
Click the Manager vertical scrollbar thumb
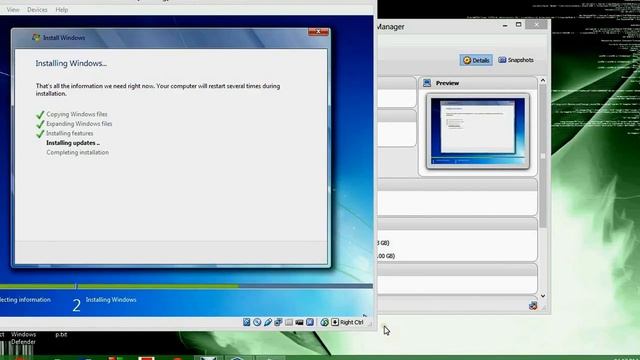(x=543, y=156)
